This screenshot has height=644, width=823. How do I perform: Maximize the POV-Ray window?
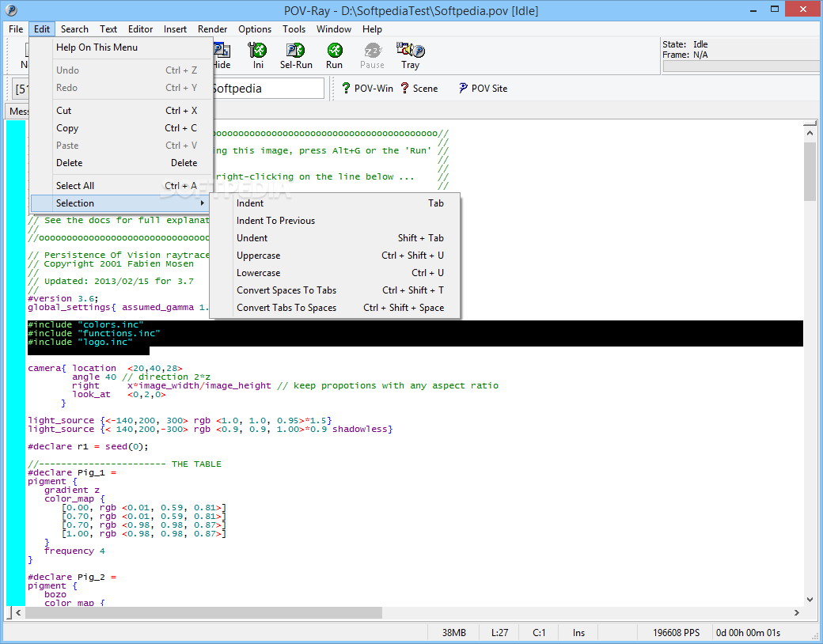point(775,9)
